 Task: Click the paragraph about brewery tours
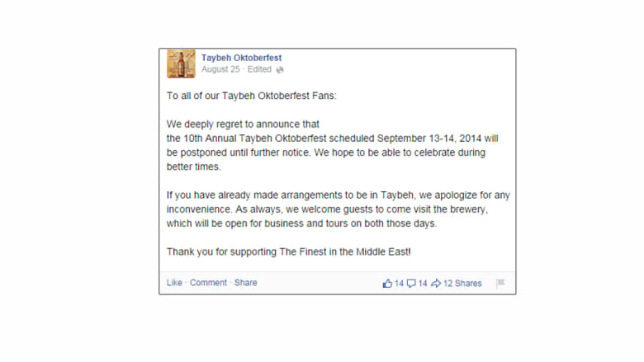[338, 209]
